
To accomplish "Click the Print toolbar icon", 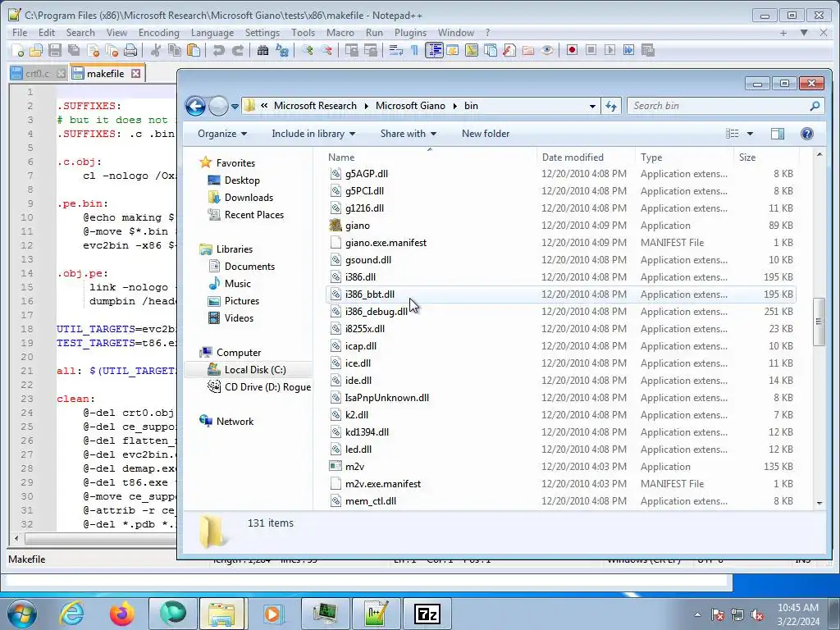I will pos(130,50).
